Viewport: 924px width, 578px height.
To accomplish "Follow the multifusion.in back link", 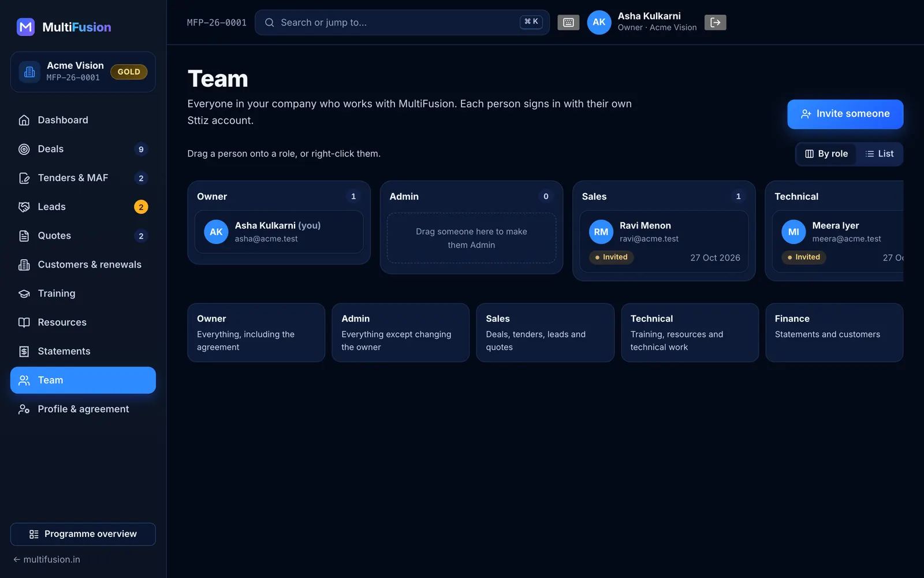I will [x=47, y=560].
